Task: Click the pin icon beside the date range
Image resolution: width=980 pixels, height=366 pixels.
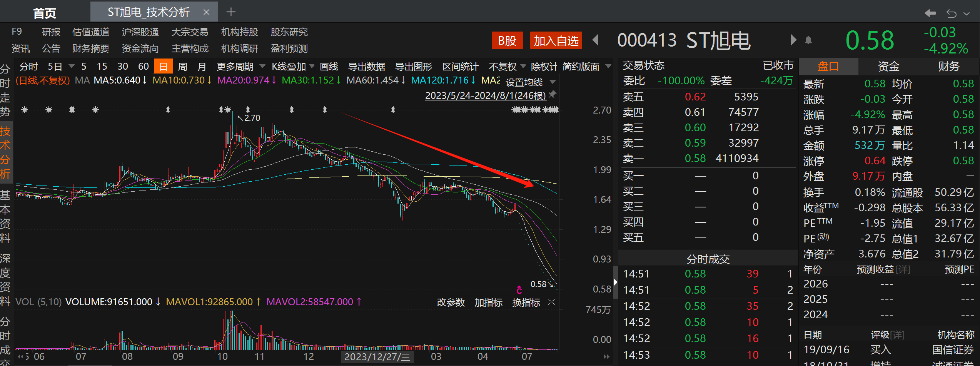Action: pyautogui.click(x=553, y=94)
